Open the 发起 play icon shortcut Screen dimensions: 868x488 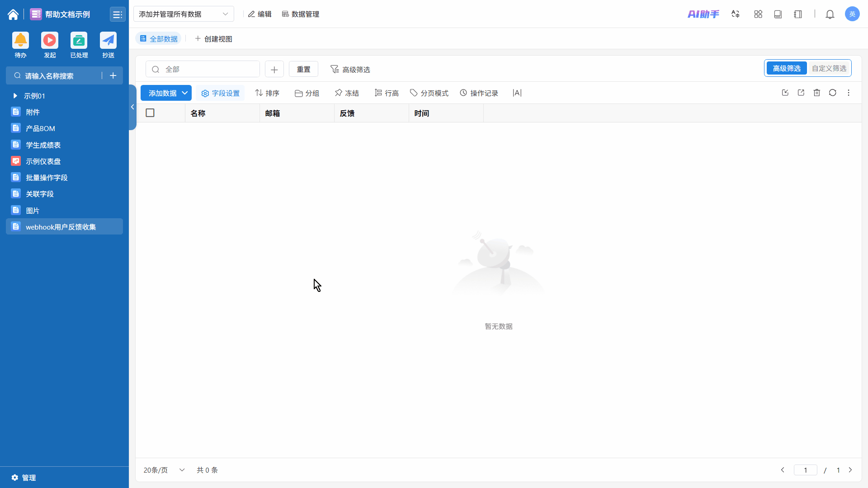click(x=50, y=41)
